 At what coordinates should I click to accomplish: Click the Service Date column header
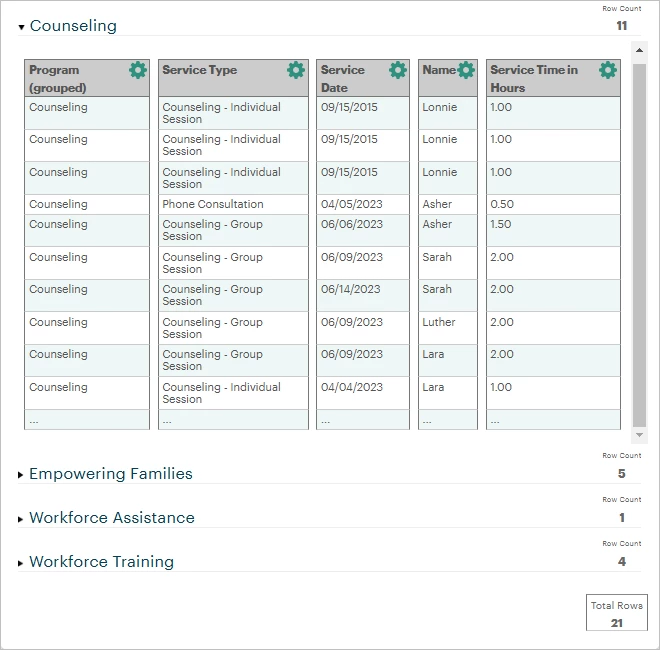point(363,78)
